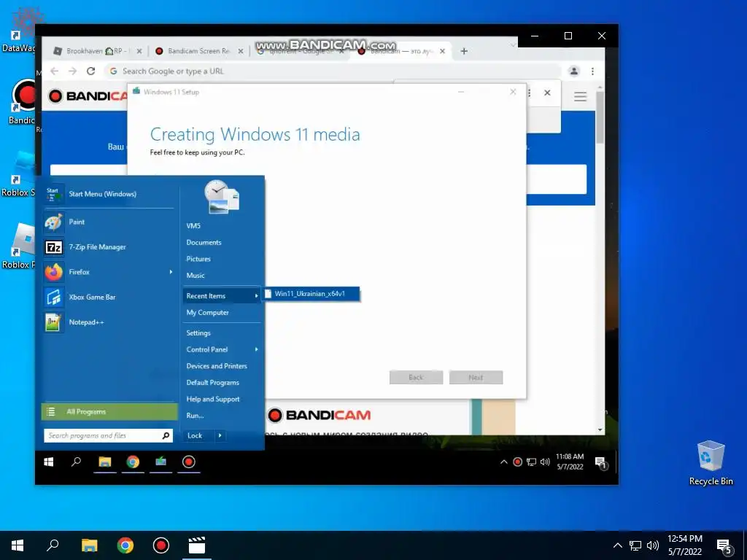The height and width of the screenshot is (560, 747).
Task: Open Music from start menu
Action: click(196, 275)
